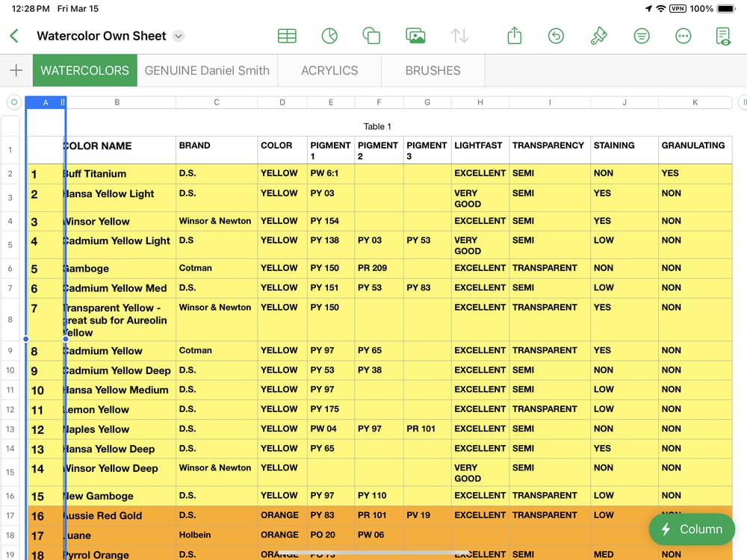Insert a table with the table icon

point(287,36)
